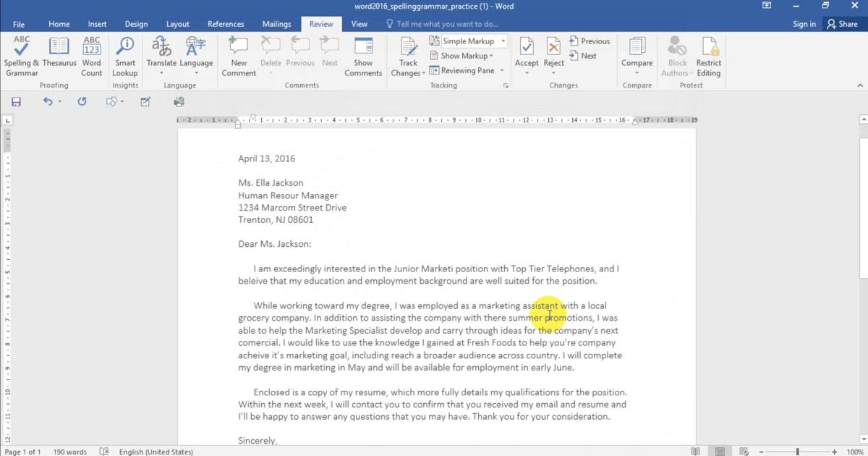Expand the Show Markup menu

point(462,56)
